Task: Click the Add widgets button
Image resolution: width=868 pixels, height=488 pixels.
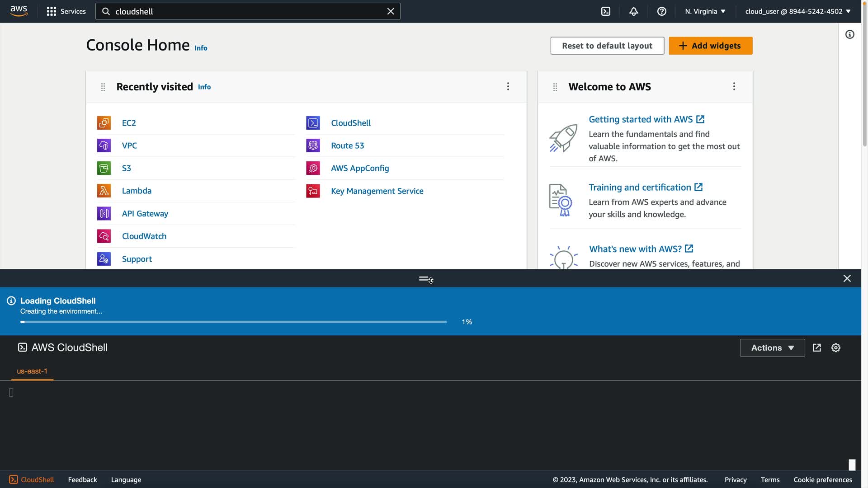Action: tap(710, 46)
